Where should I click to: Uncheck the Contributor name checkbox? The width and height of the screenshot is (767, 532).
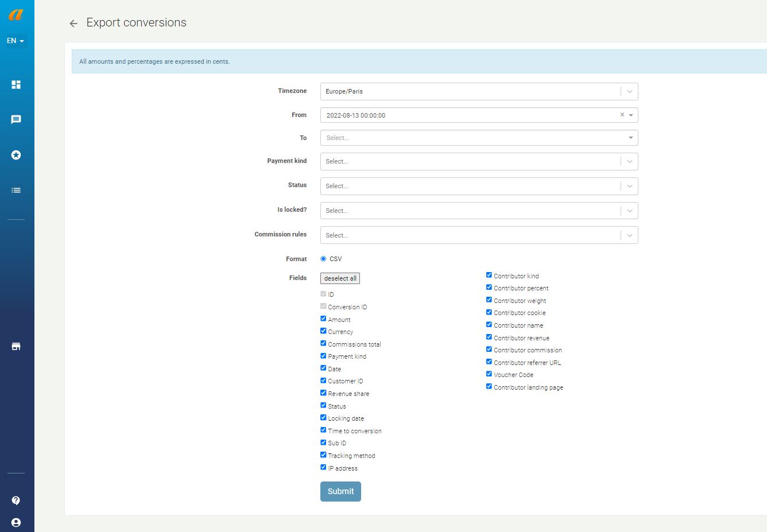489,324
